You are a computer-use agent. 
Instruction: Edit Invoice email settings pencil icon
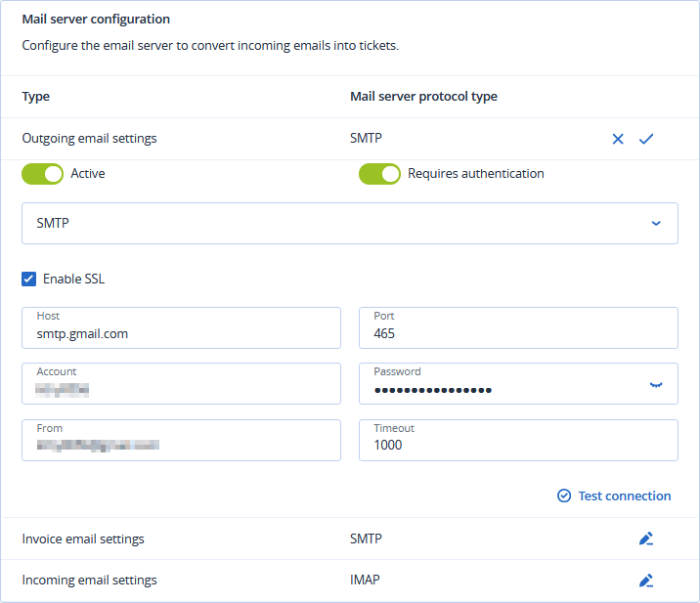coord(646,538)
